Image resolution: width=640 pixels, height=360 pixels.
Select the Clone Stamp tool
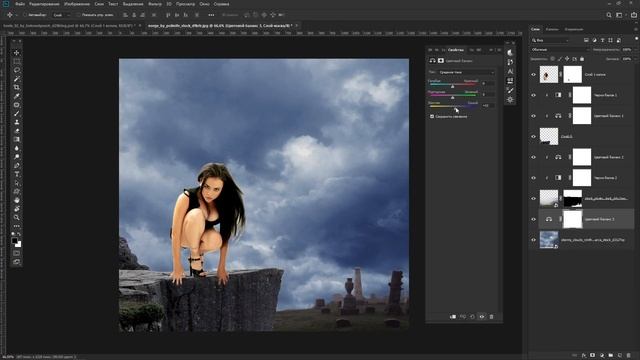click(x=17, y=122)
